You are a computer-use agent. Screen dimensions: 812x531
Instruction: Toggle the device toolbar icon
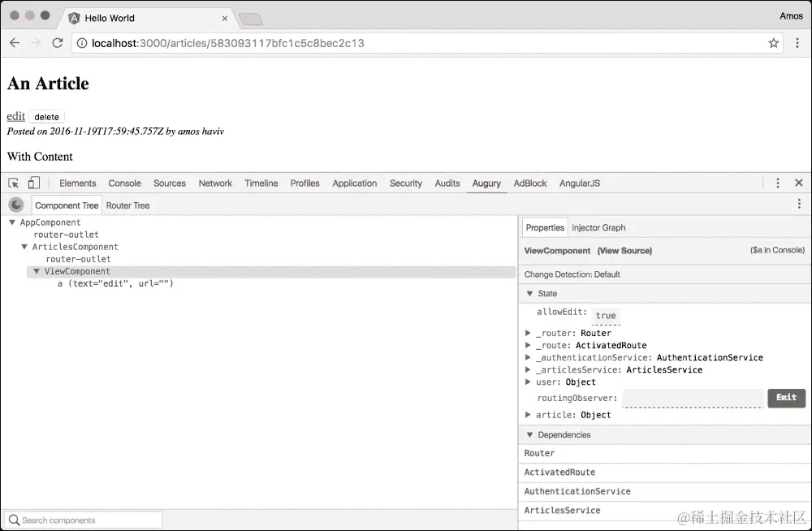[x=33, y=183]
